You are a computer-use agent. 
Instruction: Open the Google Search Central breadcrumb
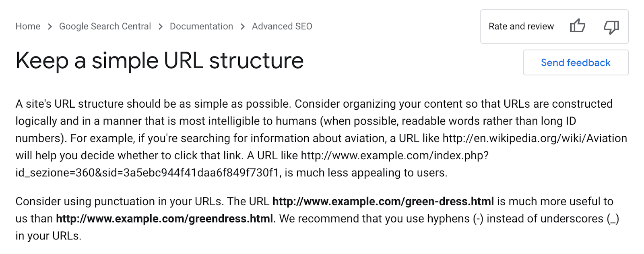(x=105, y=26)
